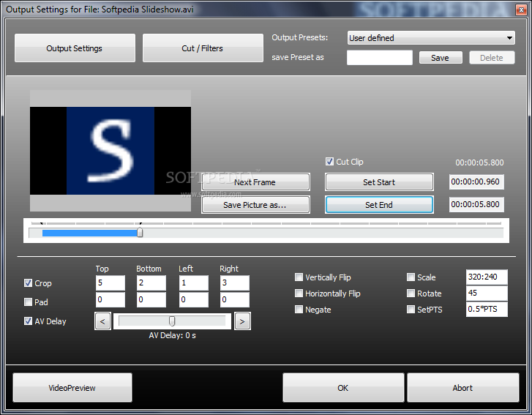Click the save Preset as name field
The image size is (532, 415).
point(380,58)
